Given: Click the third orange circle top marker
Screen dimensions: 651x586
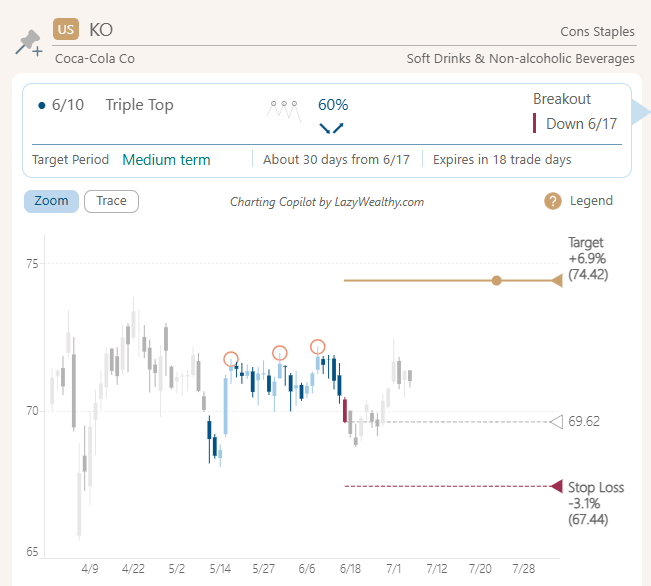Looking at the screenshot, I should click(318, 347).
